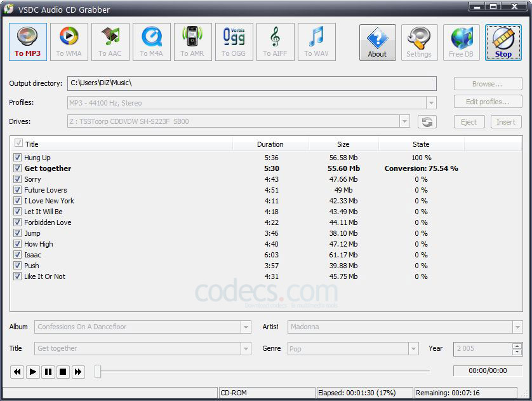
Task: Query the Free DB database
Action: pos(461,43)
